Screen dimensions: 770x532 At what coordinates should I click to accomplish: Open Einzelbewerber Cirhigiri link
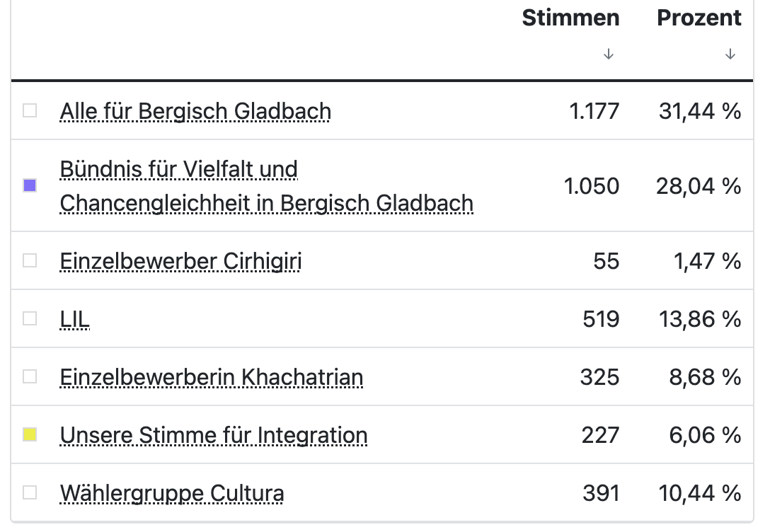[x=180, y=262]
